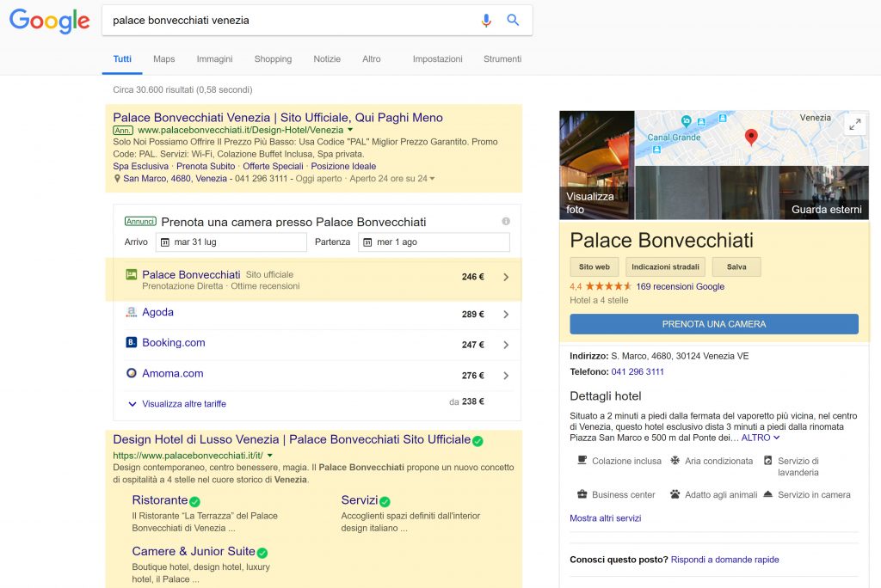Click the info icon beside Prenota una camera
The image size is (881, 588).
506,221
